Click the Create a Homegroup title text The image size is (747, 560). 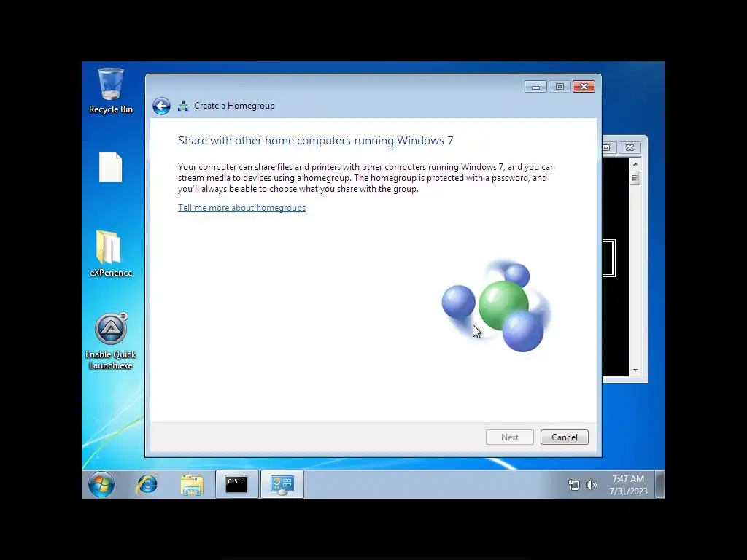pos(234,106)
